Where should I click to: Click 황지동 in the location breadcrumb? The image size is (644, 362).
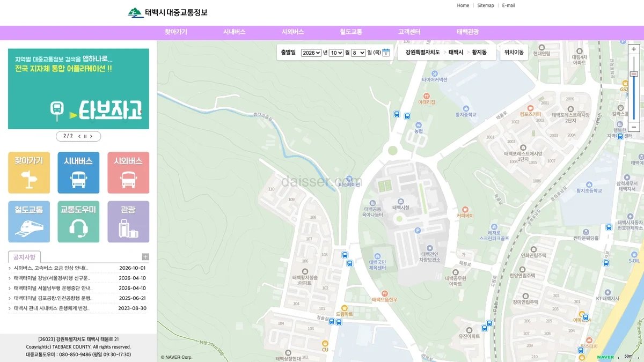[x=479, y=53]
